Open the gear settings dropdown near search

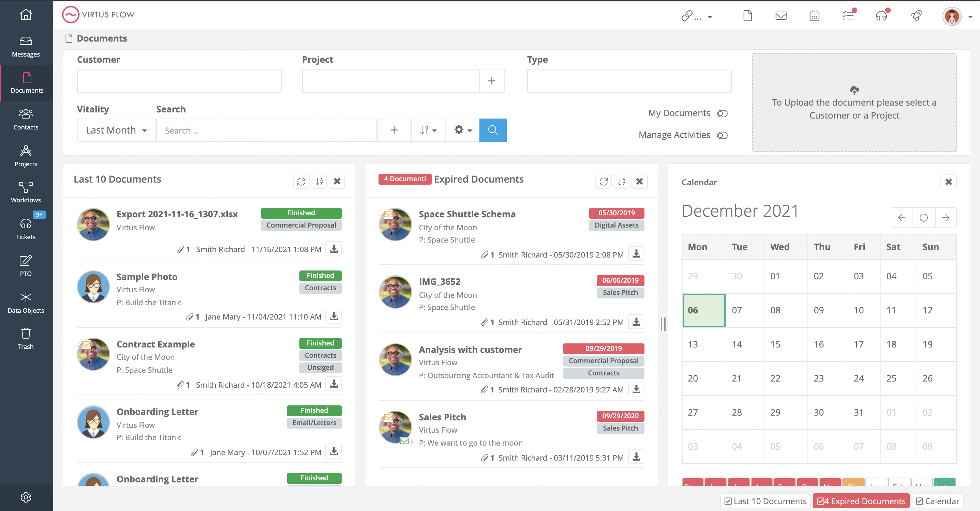(462, 130)
